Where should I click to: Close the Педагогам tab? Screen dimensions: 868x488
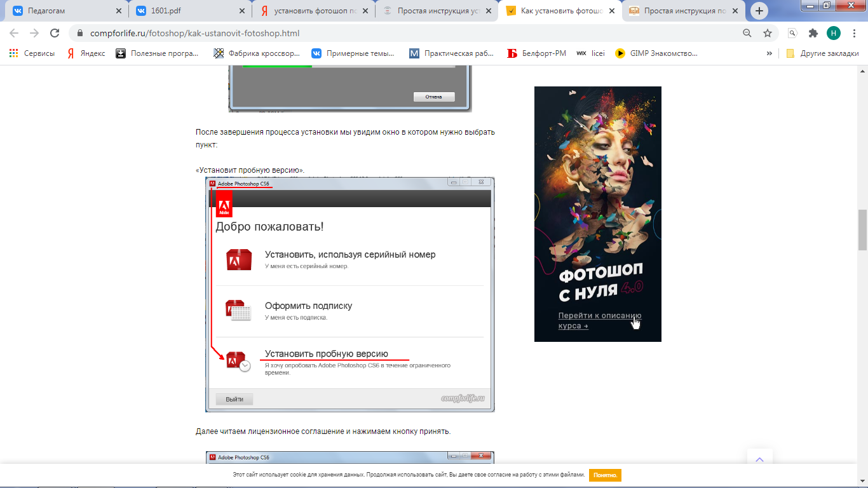(x=119, y=11)
